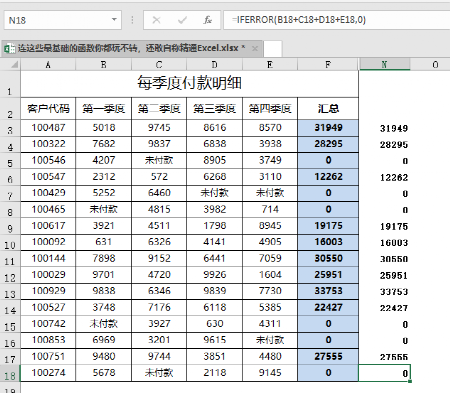The height and width of the screenshot is (393, 450).
Task: Close the Excel.xlsx workbook tab
Action: pyautogui.click(x=255, y=49)
